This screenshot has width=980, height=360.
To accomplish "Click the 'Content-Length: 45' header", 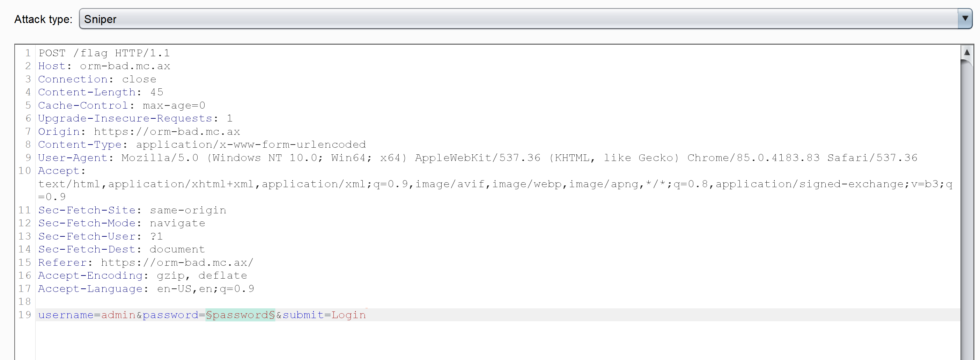I will (101, 92).
